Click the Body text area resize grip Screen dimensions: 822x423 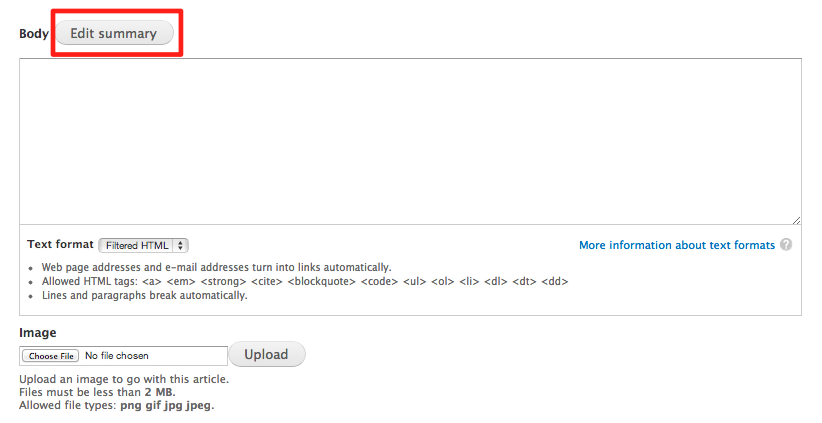(796, 220)
